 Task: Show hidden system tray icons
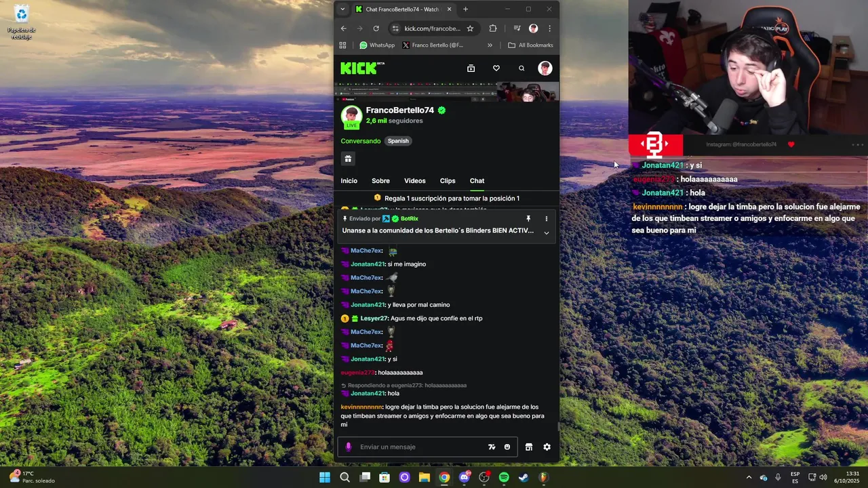[749, 477]
